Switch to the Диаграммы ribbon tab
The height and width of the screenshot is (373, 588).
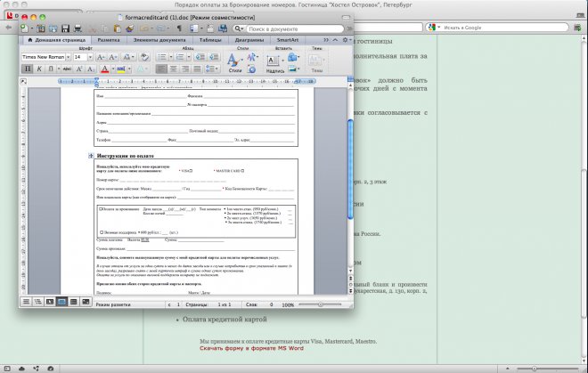[x=249, y=40]
